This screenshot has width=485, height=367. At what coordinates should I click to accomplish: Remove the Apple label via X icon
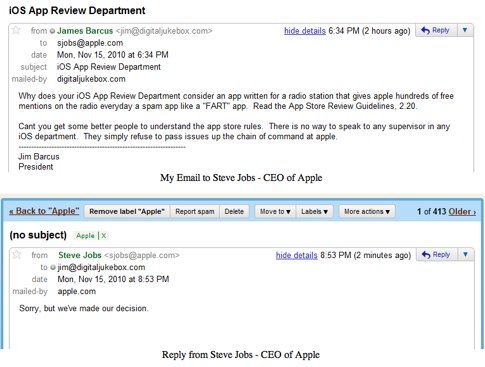[x=104, y=236]
